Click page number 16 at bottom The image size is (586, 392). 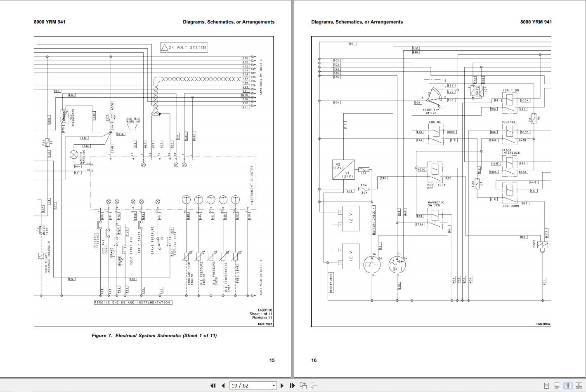314,360
